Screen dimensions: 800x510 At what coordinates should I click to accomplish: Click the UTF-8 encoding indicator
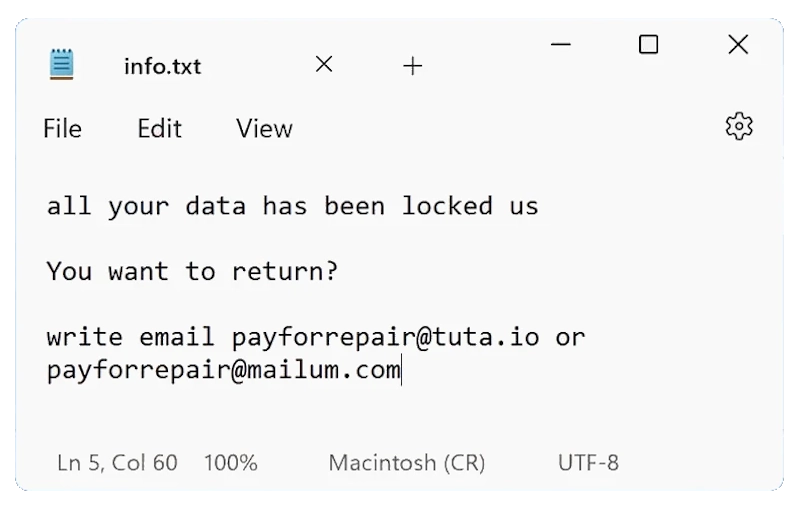588,463
